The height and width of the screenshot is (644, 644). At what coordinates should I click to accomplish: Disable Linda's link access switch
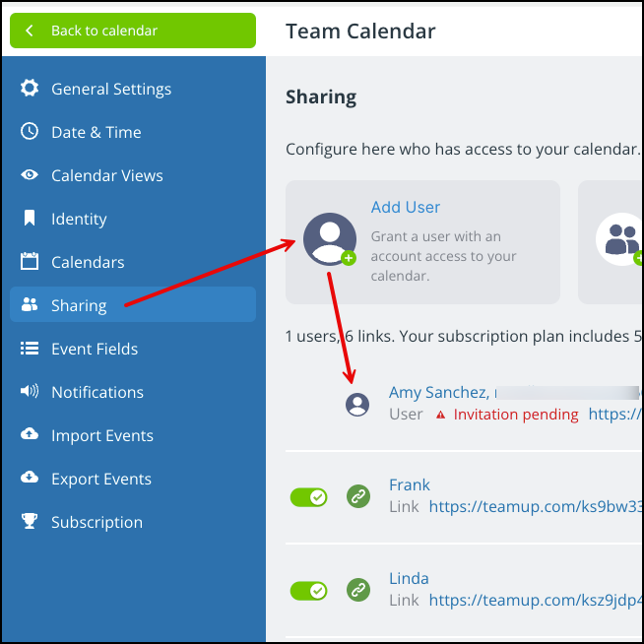(308, 591)
